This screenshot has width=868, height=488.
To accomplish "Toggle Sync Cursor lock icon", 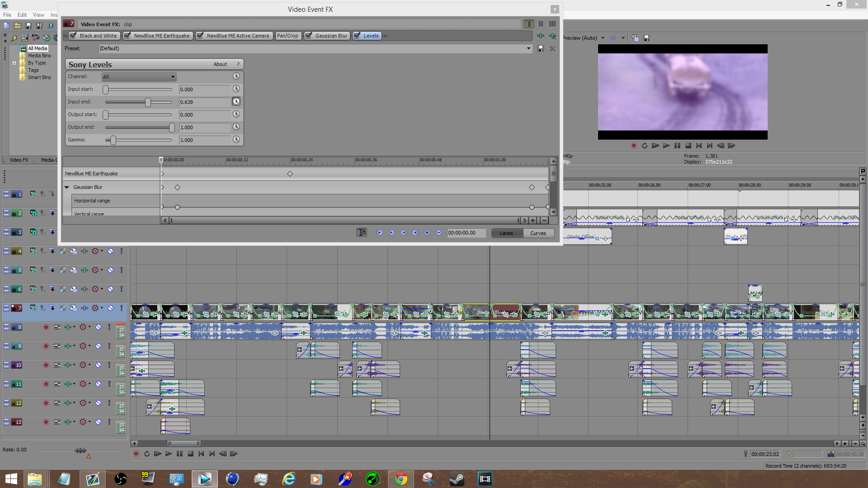I will 362,233.
